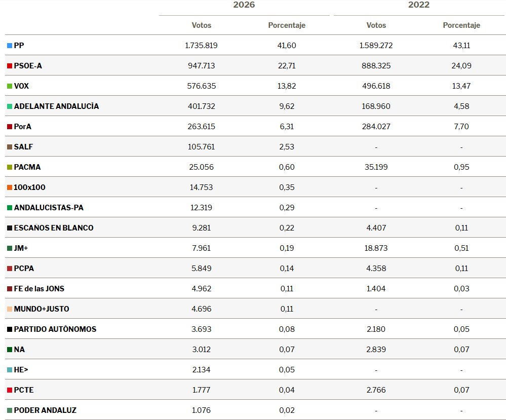Viewport: 506px width, 420px height.
Task: Click the PACMA 2022 votes 35.199
Action: pos(376,167)
